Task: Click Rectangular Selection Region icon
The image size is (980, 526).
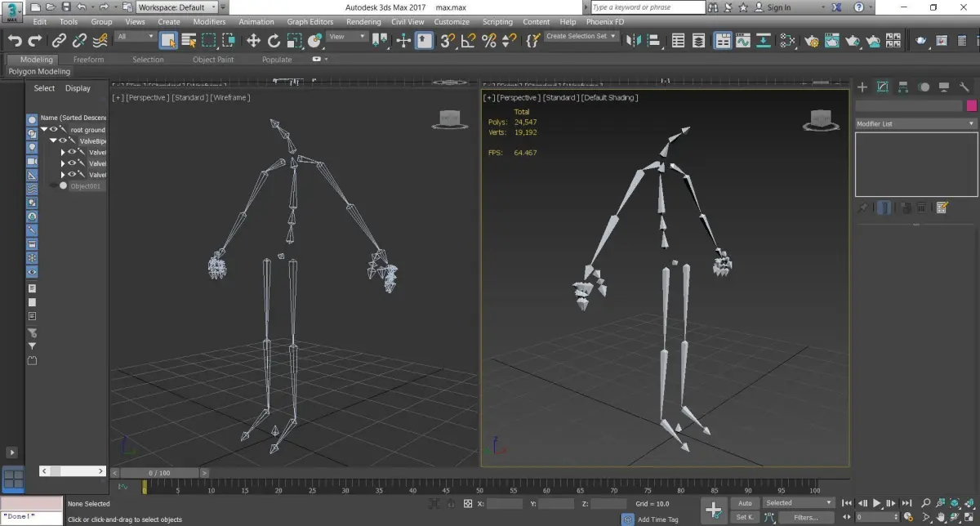Action: tap(209, 40)
